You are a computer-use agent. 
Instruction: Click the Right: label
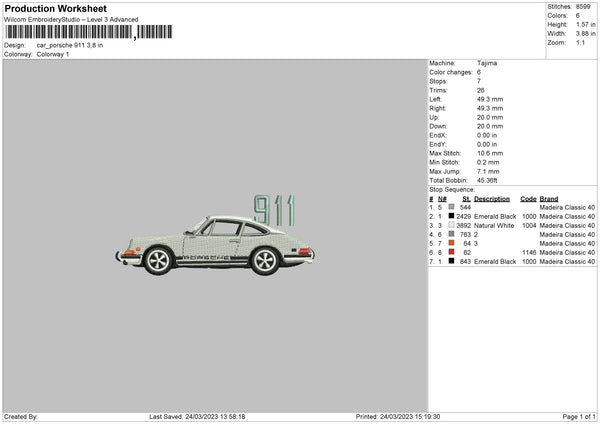tap(437, 108)
